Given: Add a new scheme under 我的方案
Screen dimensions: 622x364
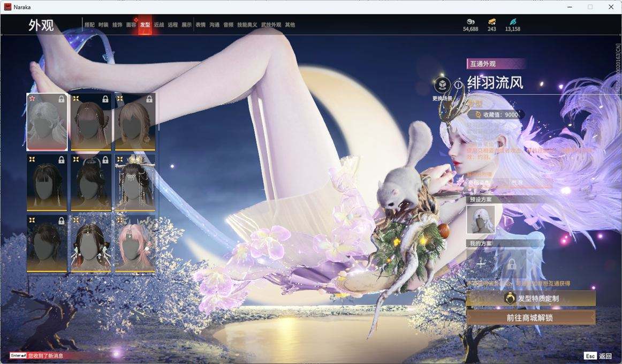Looking at the screenshot, I should pyautogui.click(x=481, y=264).
